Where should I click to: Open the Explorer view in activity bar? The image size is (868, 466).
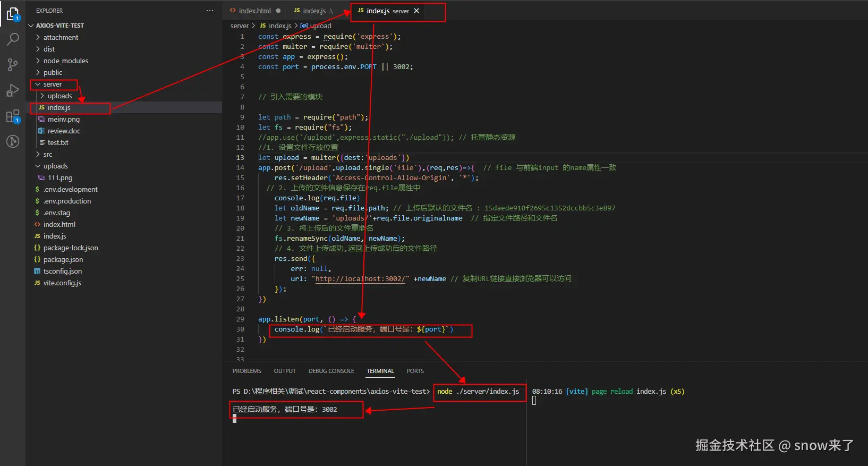click(x=13, y=14)
